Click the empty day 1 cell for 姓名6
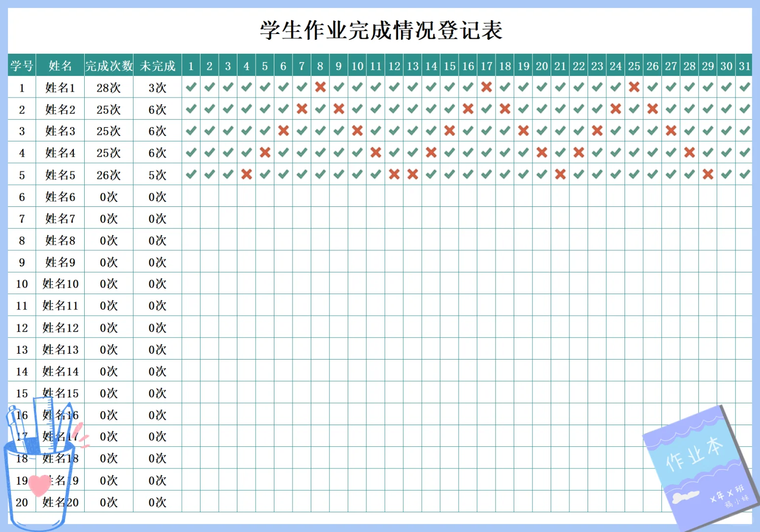The image size is (760, 532). (191, 197)
